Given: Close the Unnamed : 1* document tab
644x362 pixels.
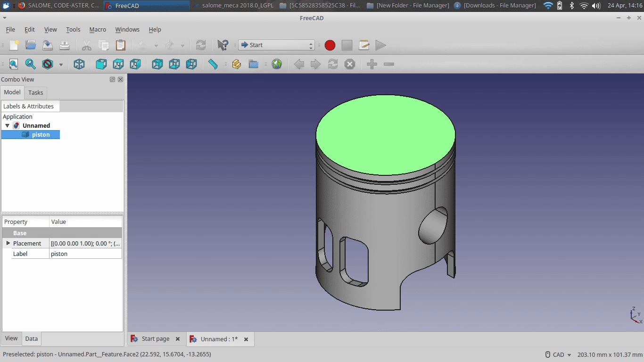Looking at the screenshot, I should [x=246, y=339].
